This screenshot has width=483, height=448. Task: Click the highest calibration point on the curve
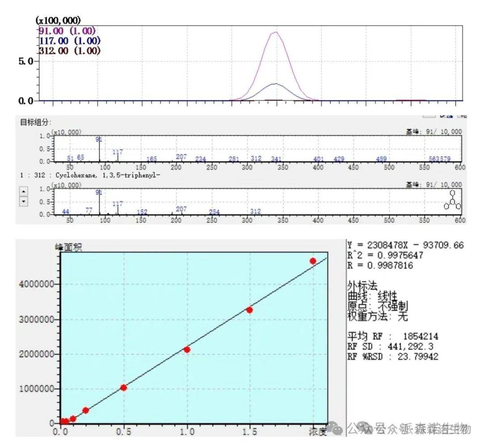point(313,261)
